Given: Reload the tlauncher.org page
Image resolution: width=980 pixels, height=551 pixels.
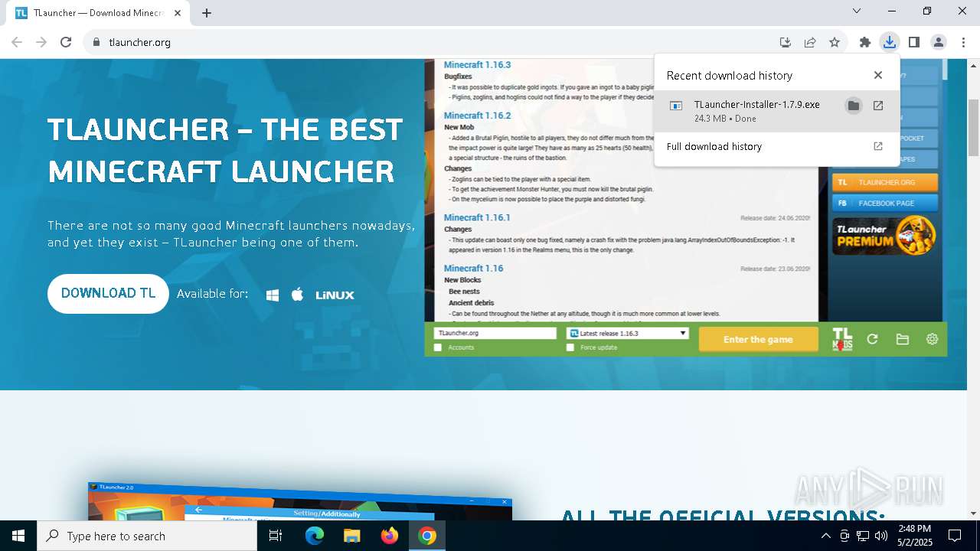Looking at the screenshot, I should pyautogui.click(x=66, y=42).
